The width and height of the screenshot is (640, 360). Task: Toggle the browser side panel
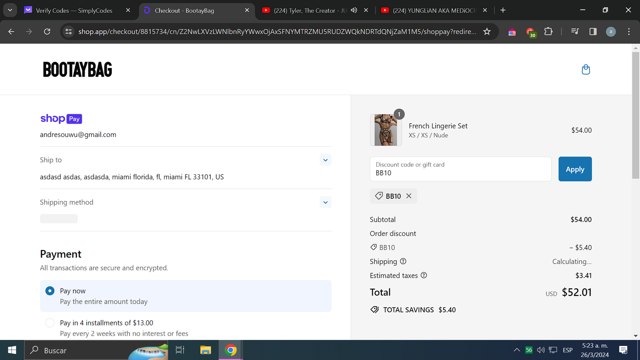593,31
